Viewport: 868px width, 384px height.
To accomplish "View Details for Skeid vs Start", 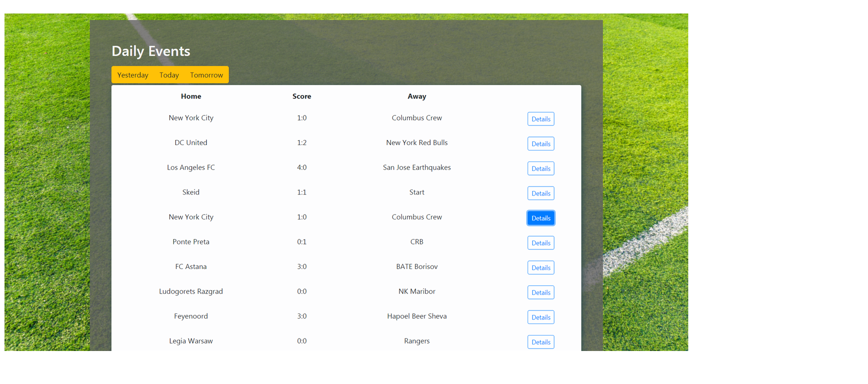I will (541, 193).
